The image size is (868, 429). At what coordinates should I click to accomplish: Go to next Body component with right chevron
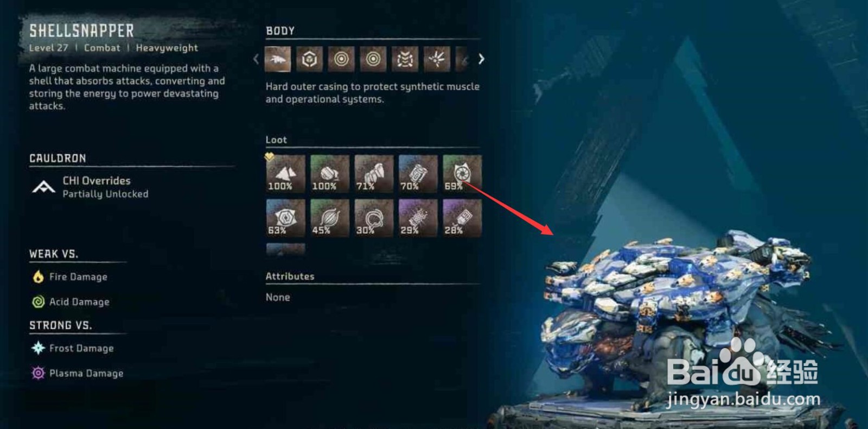[x=481, y=59]
